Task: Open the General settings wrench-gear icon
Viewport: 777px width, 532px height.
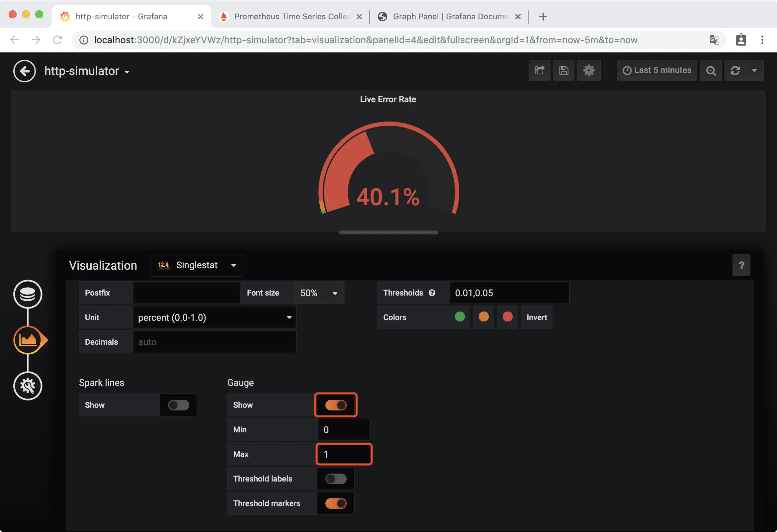Action: coord(28,386)
